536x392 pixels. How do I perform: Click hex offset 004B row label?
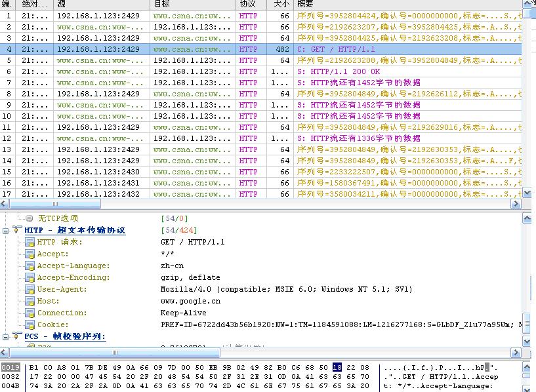[10, 386]
